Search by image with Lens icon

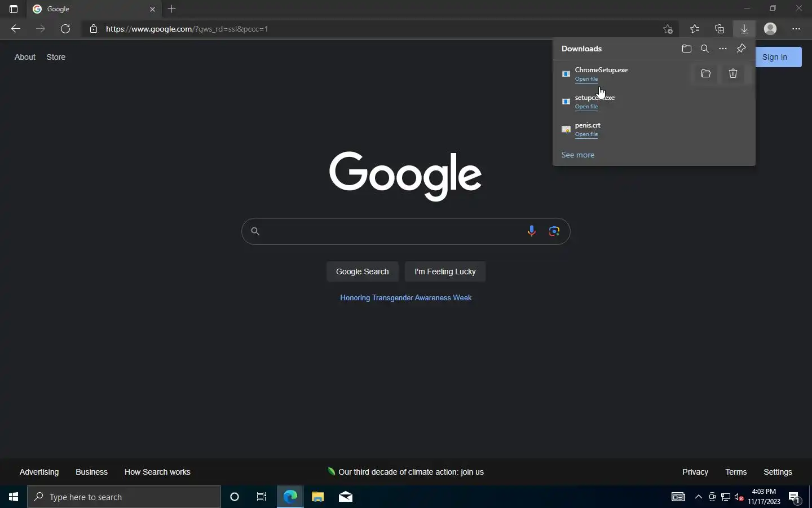point(554,231)
